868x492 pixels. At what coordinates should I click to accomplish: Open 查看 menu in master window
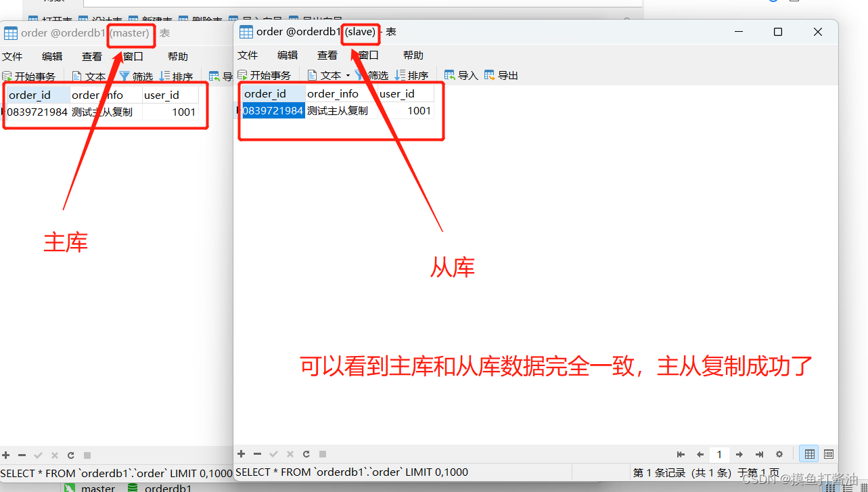pos(92,57)
